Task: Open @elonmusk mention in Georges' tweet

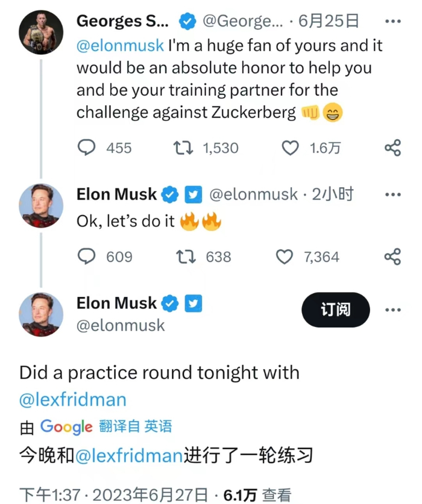Action: click(x=119, y=46)
